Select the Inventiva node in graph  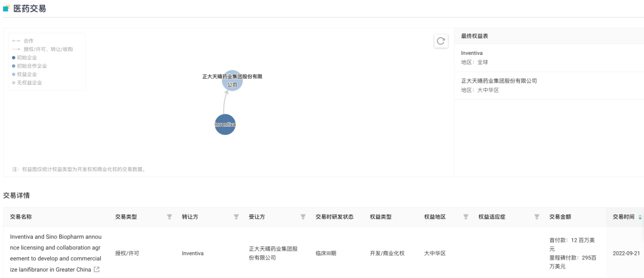point(225,124)
